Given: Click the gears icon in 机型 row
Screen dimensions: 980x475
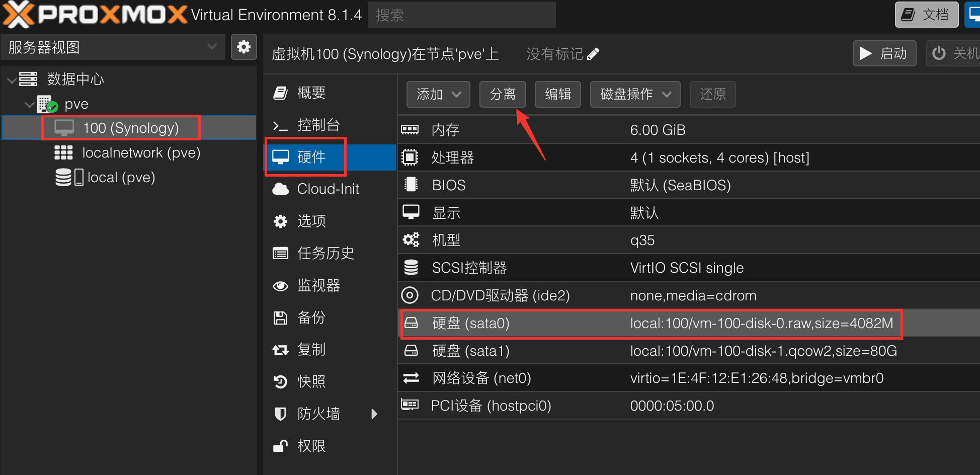Looking at the screenshot, I should click(411, 240).
